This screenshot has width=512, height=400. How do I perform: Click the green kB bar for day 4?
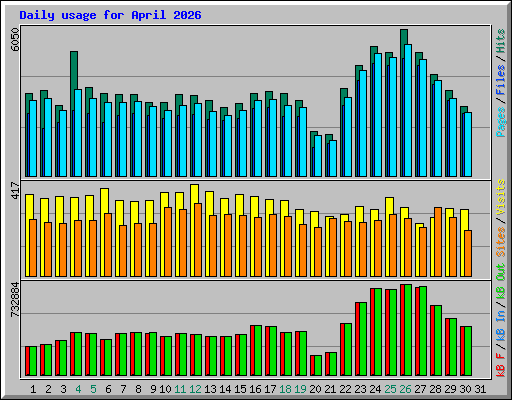click(x=78, y=354)
